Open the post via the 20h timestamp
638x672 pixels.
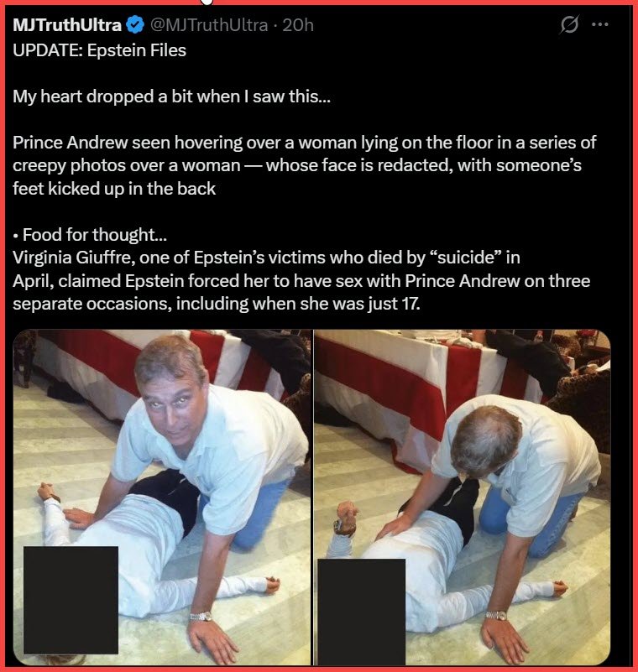point(298,25)
